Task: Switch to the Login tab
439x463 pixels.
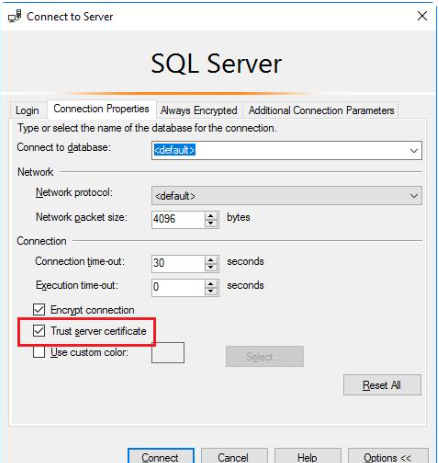Action: pyautogui.click(x=27, y=110)
